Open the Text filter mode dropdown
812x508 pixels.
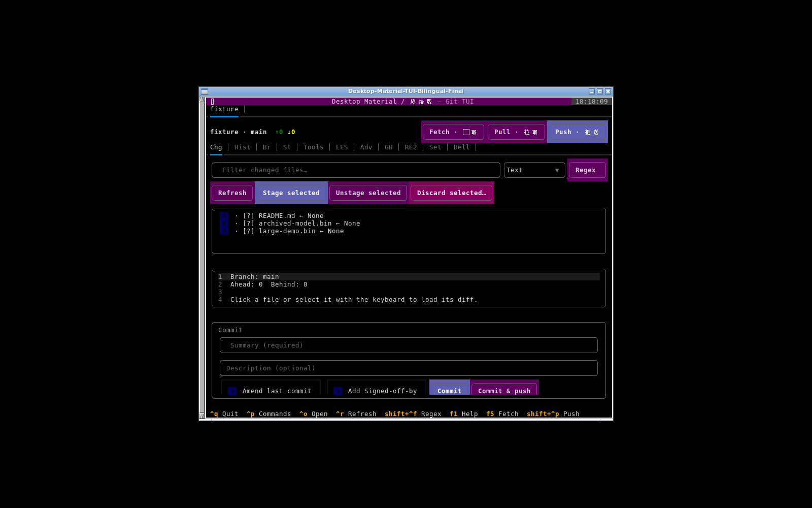click(534, 170)
